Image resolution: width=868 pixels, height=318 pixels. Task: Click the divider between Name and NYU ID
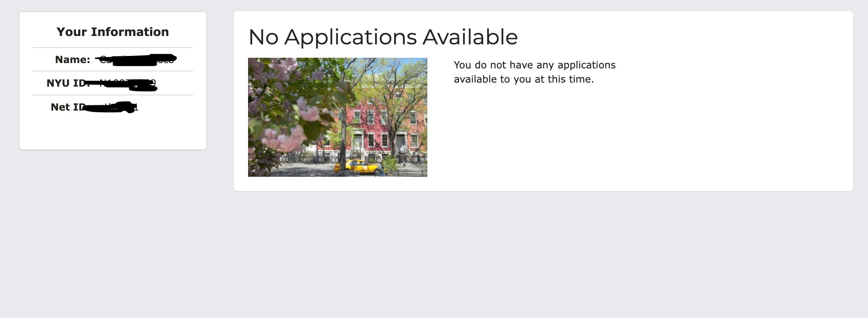point(113,71)
